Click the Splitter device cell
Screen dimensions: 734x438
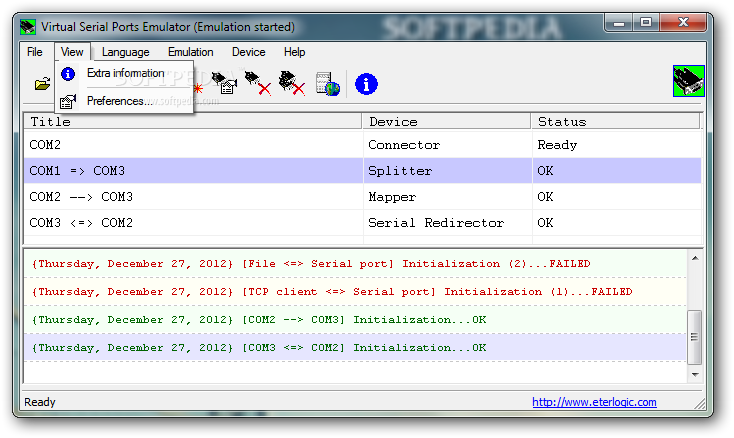pyautogui.click(x=448, y=171)
